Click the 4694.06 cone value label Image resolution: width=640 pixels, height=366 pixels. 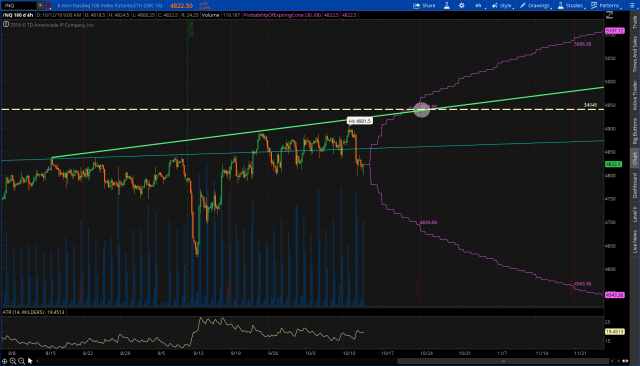pos(429,222)
